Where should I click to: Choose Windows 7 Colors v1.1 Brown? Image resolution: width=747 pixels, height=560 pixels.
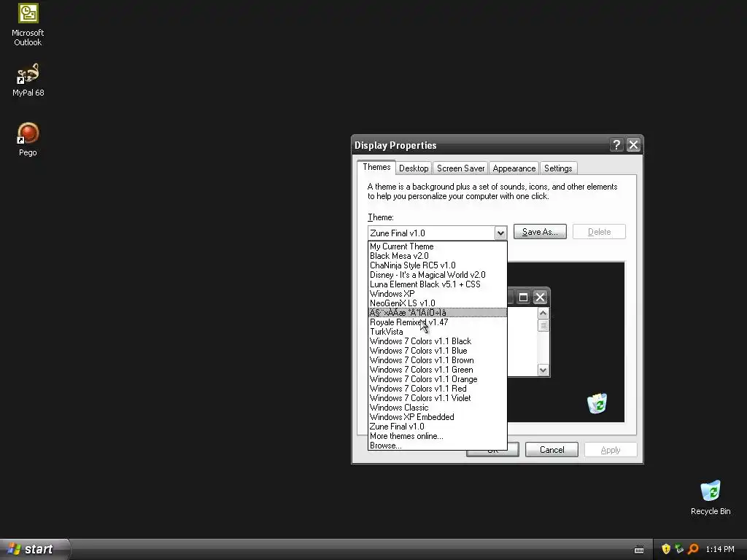point(438,360)
